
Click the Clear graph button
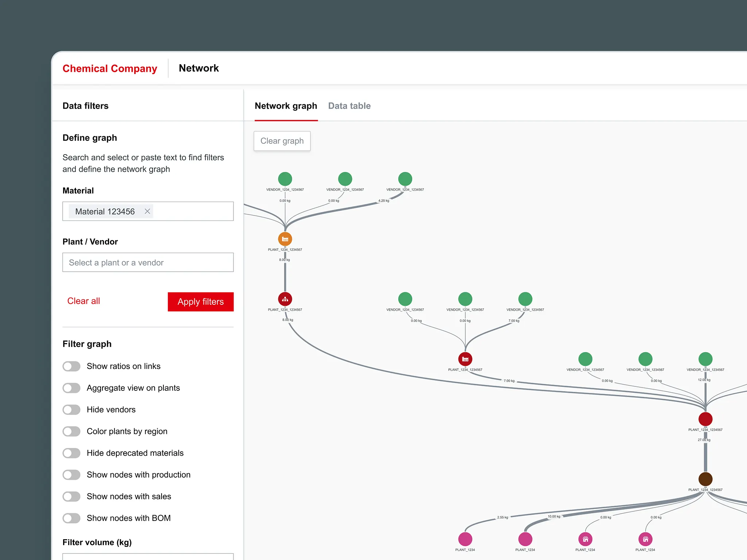pyautogui.click(x=282, y=141)
